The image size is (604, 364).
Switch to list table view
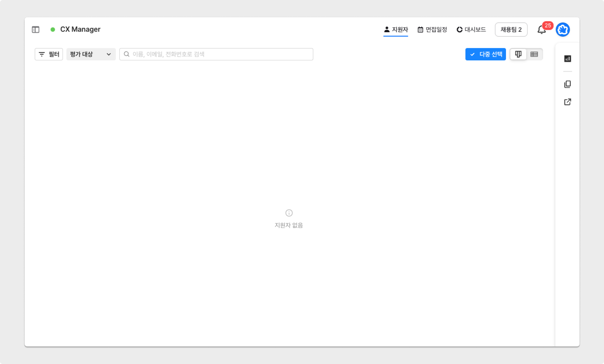pyautogui.click(x=534, y=54)
